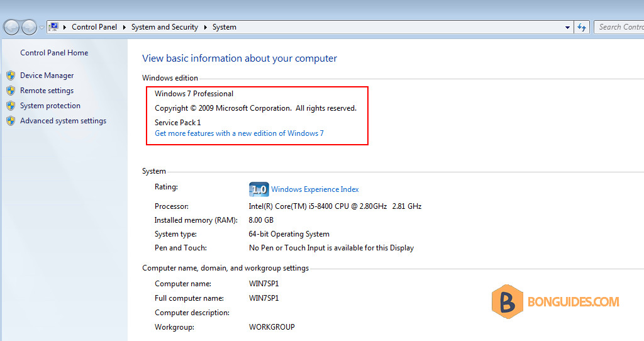
Task: Click the Computer name value WIN7SP1
Action: (264, 284)
